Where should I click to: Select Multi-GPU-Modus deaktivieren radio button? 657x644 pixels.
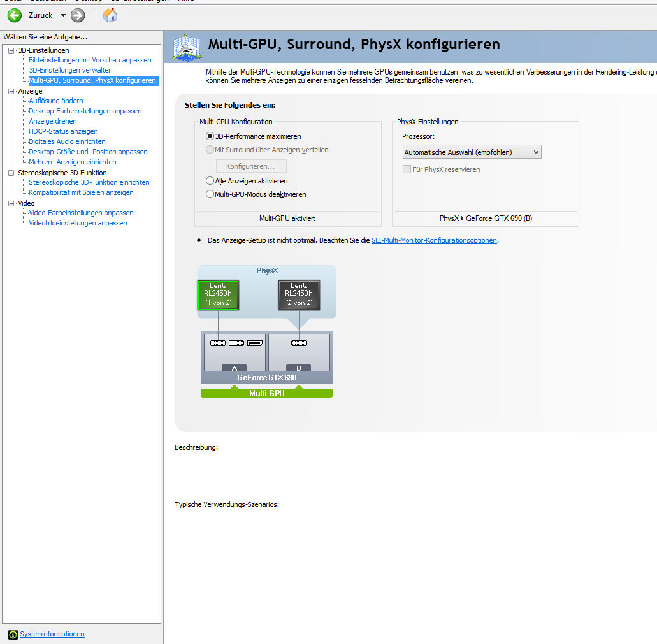coord(210,194)
